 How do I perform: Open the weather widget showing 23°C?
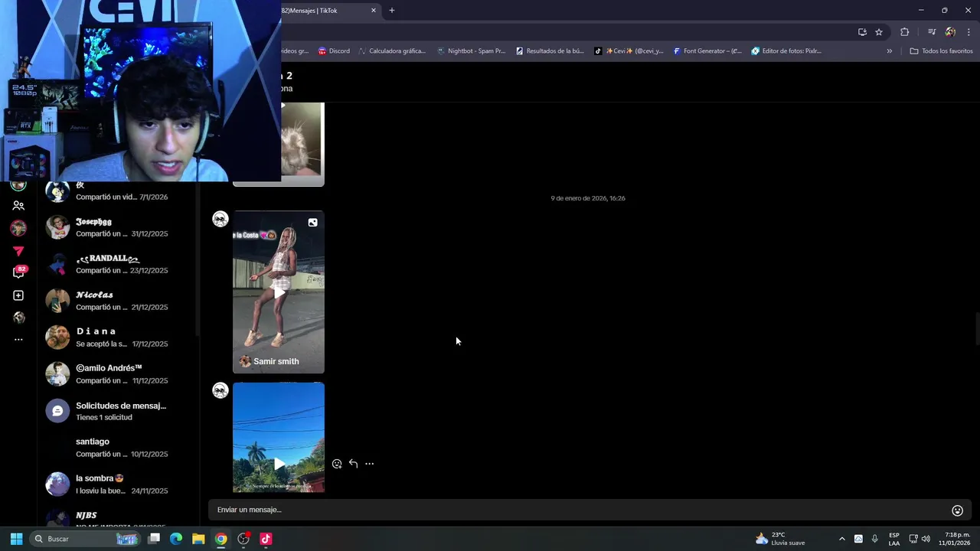coord(780,539)
